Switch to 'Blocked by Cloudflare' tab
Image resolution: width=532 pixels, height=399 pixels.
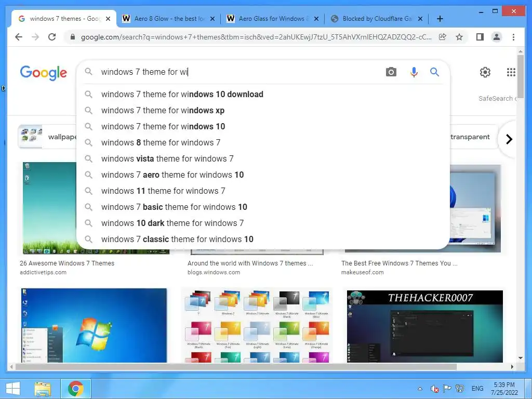point(377,19)
